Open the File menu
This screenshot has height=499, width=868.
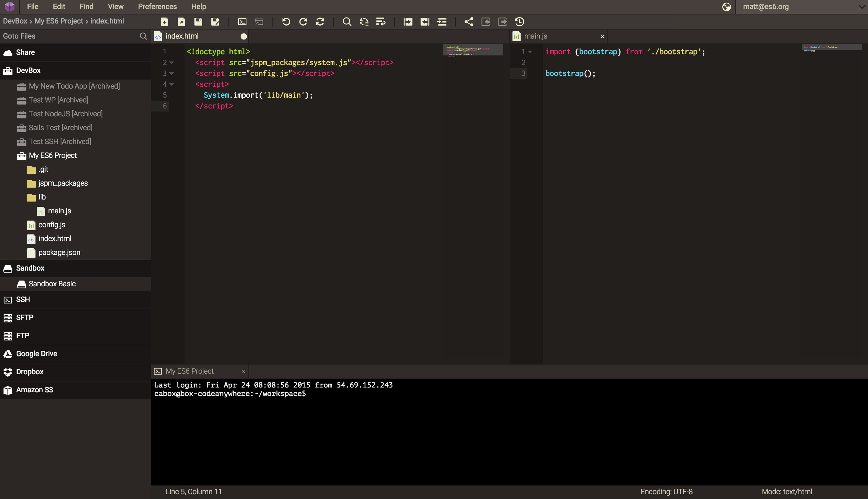tap(33, 7)
